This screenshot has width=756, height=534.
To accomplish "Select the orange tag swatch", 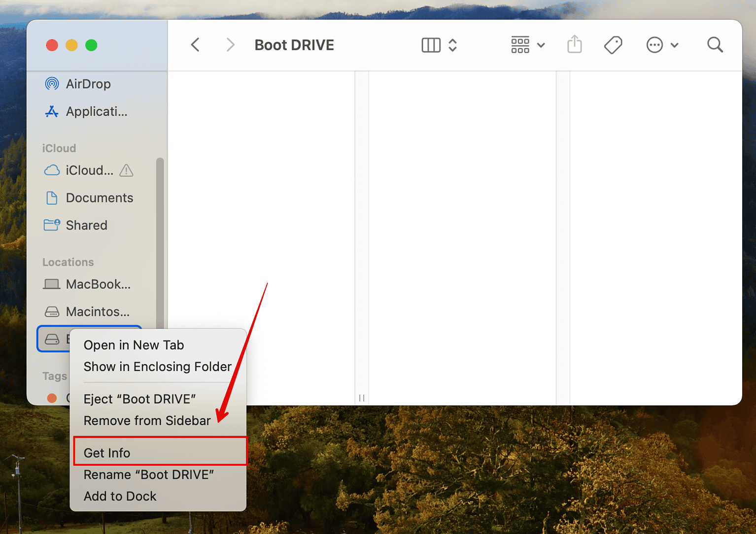I will 52,398.
